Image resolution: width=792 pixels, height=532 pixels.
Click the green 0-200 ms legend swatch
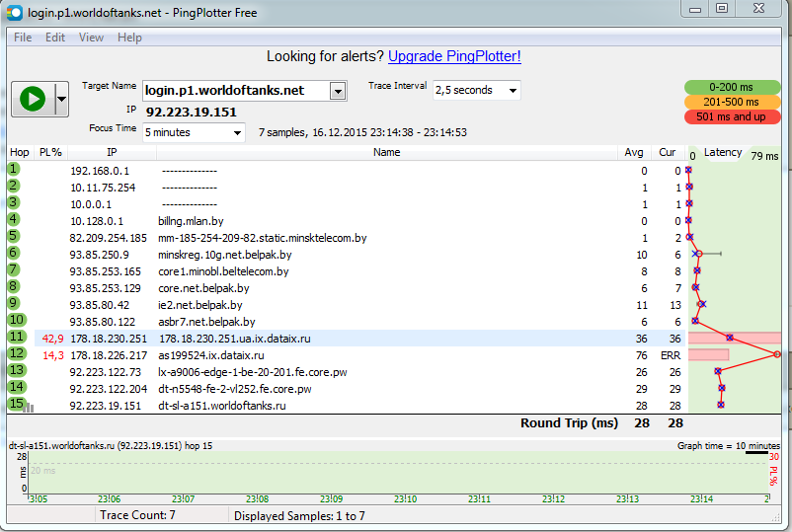pyautogui.click(x=732, y=87)
